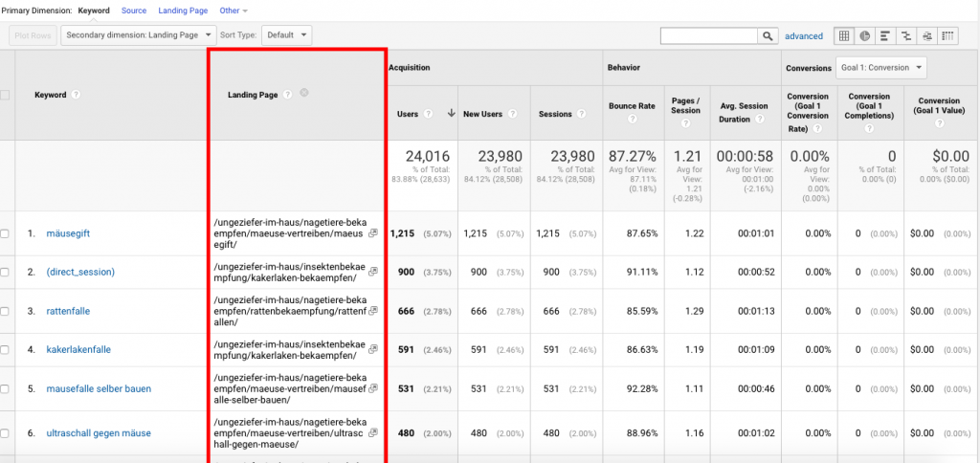The width and height of the screenshot is (980, 463).
Task: Open help icon for Goal 1 Conversion Rate
Action: (x=815, y=129)
